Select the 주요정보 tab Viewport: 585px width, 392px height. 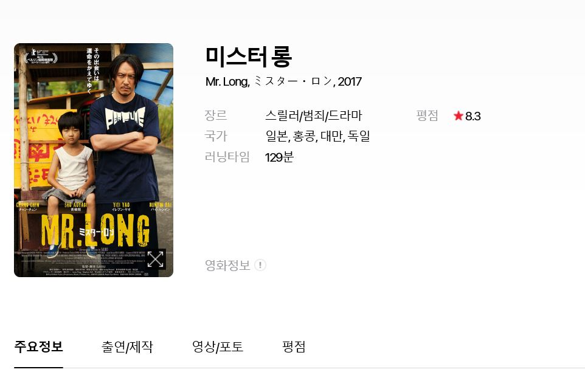[x=38, y=347]
